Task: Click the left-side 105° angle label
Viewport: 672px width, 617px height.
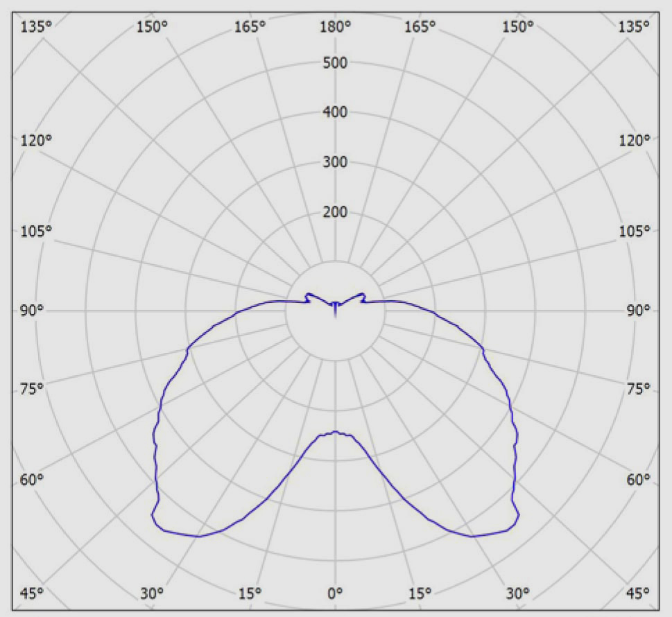Action: click(36, 231)
